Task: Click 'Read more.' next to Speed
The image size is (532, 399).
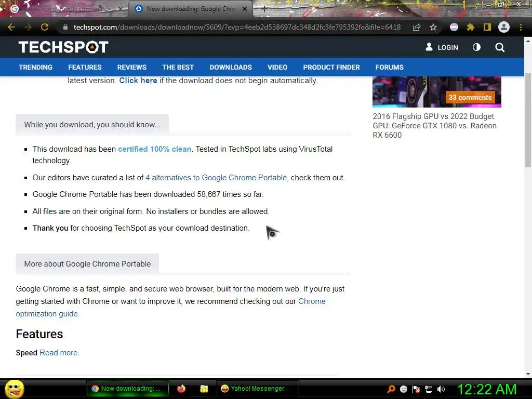Action: click(59, 353)
